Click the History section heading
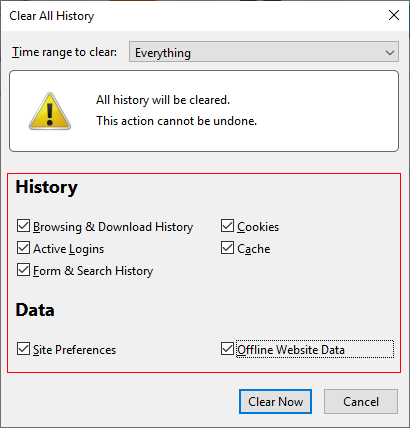 (x=46, y=187)
